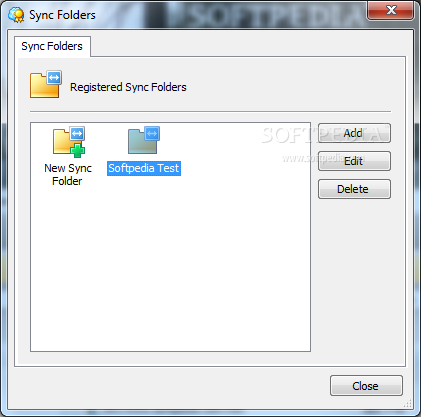Click the sync arrows badge on header folder icon
This screenshot has height=417, width=421.
coord(54,78)
